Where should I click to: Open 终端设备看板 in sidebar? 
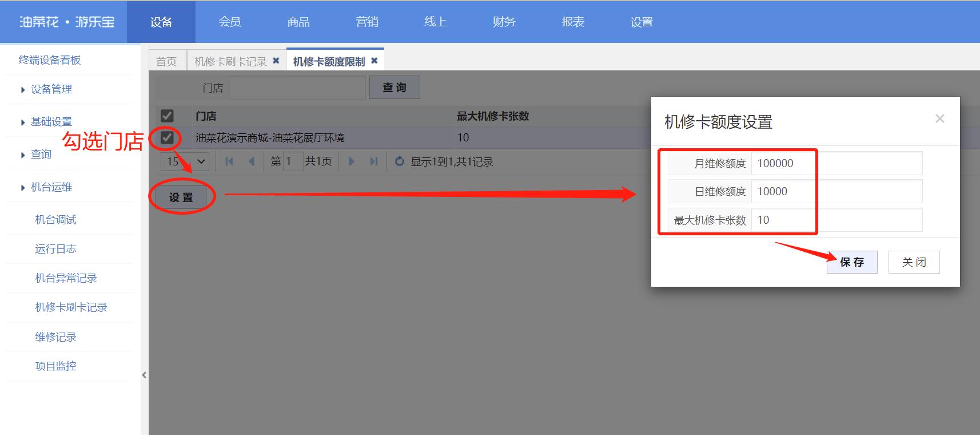click(50, 60)
